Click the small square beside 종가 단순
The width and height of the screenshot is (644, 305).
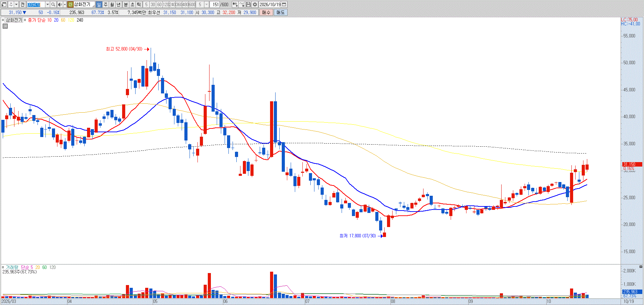(25, 20)
